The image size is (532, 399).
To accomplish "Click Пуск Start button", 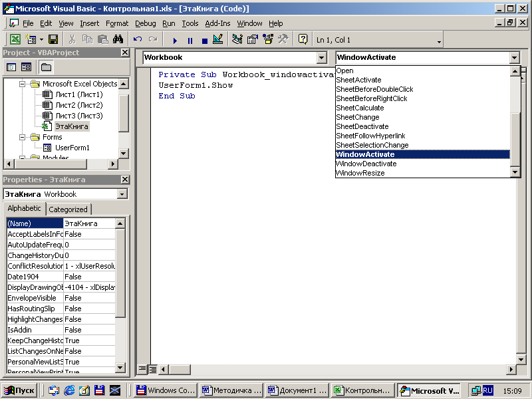I will (x=19, y=390).
